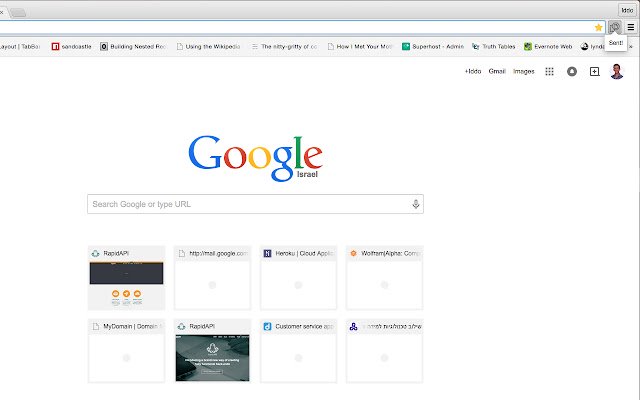Open the mail.google.com thumbnail

pos(212,278)
